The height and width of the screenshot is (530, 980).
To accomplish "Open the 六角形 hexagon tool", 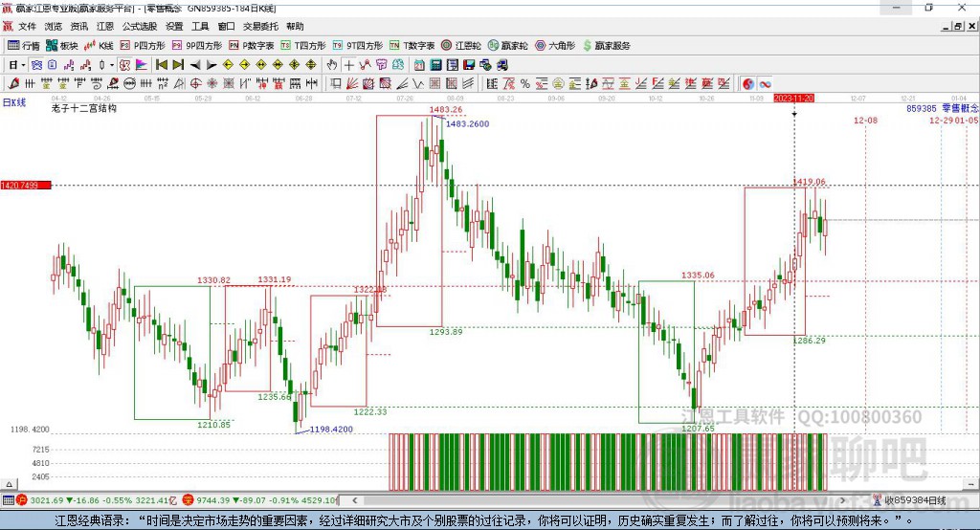I will (555, 46).
